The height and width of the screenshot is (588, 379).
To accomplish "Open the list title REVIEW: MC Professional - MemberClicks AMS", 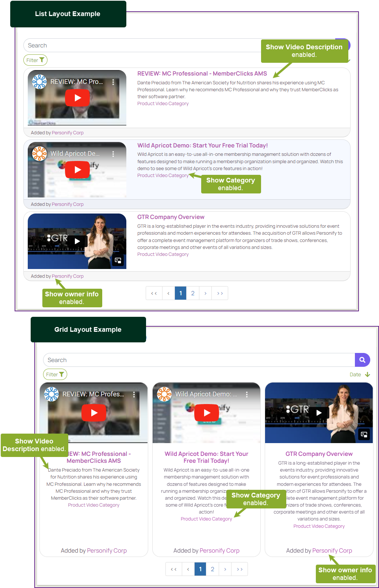I will click(202, 73).
